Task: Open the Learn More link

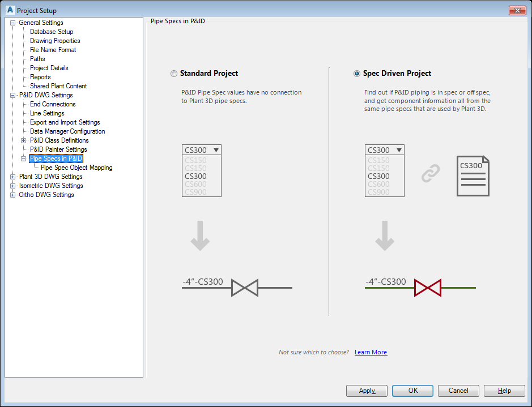Action: [371, 352]
